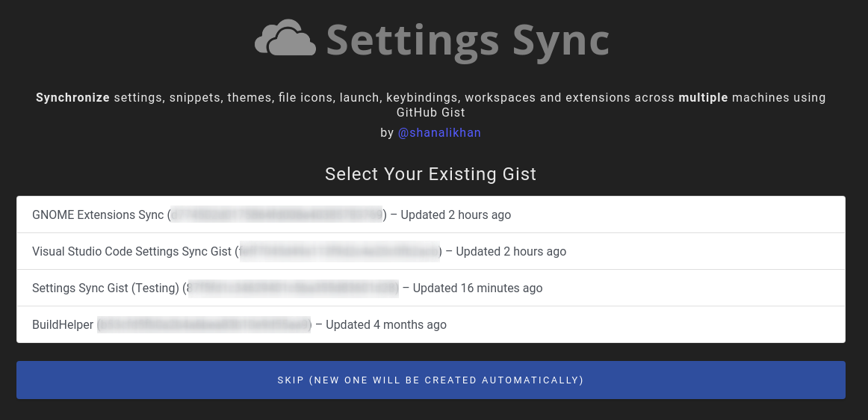Image resolution: width=868 pixels, height=420 pixels.
Task: Select Settings Sync Gist (Testing) entry
Action: (105, 288)
